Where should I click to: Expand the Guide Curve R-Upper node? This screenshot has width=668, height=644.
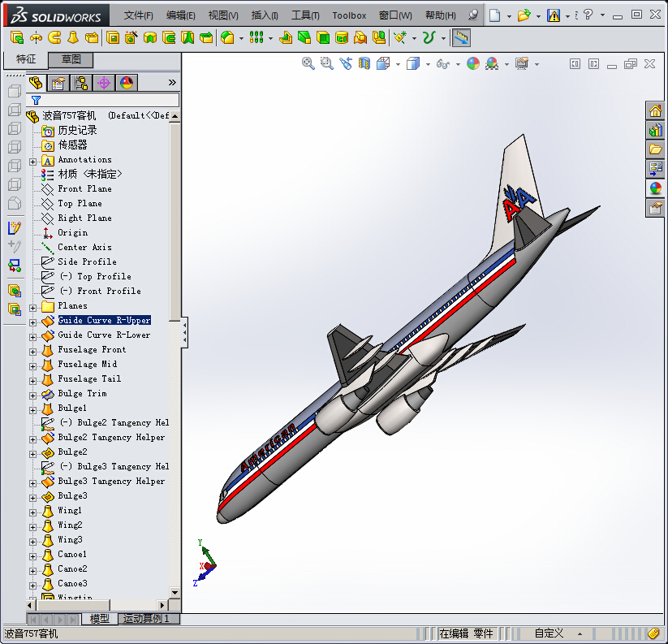32,322
